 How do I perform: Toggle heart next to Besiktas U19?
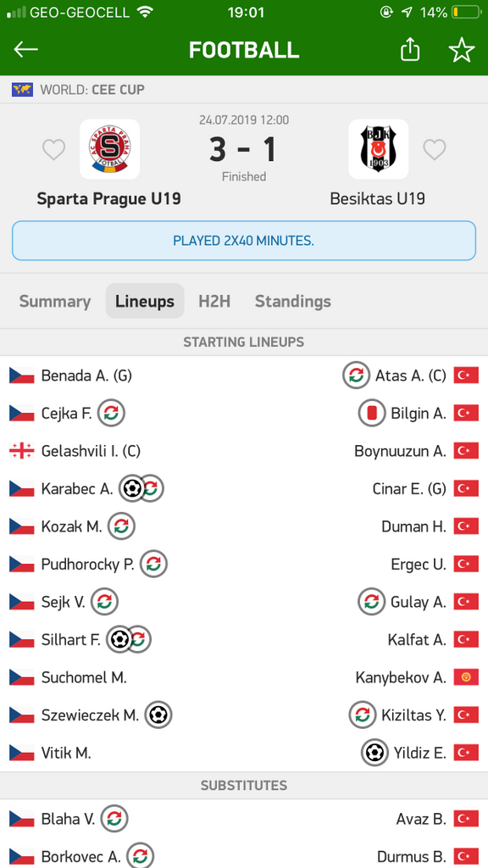pos(435,149)
